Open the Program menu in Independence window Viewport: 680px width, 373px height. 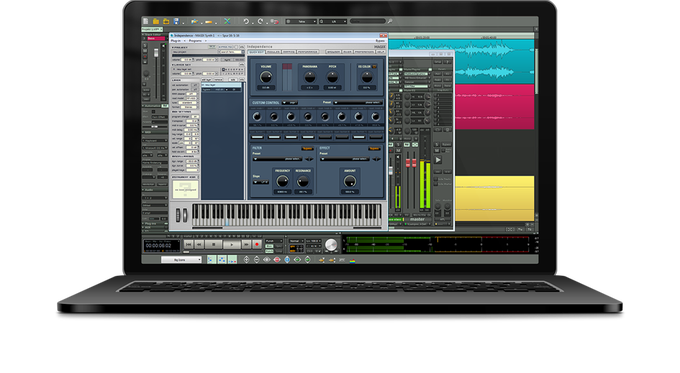pyautogui.click(x=195, y=41)
